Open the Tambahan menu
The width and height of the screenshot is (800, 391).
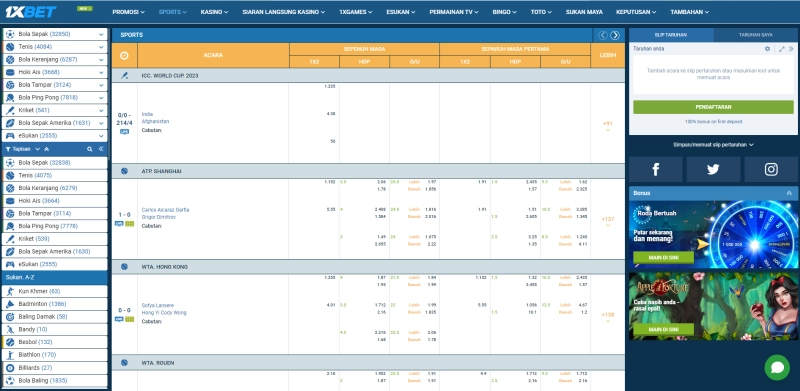[690, 12]
